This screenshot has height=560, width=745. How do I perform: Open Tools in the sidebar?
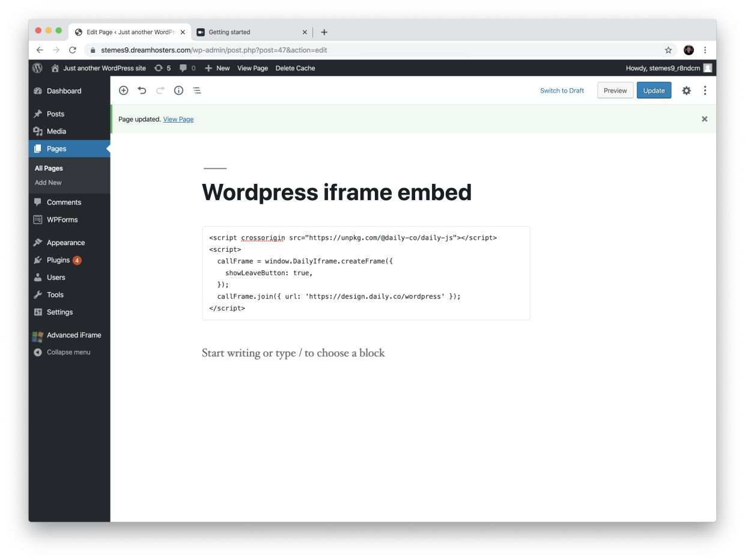(70, 294)
